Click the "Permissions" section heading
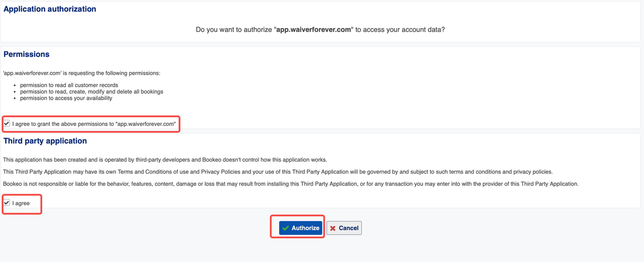Image resolution: width=644 pixels, height=262 pixels. (x=27, y=54)
